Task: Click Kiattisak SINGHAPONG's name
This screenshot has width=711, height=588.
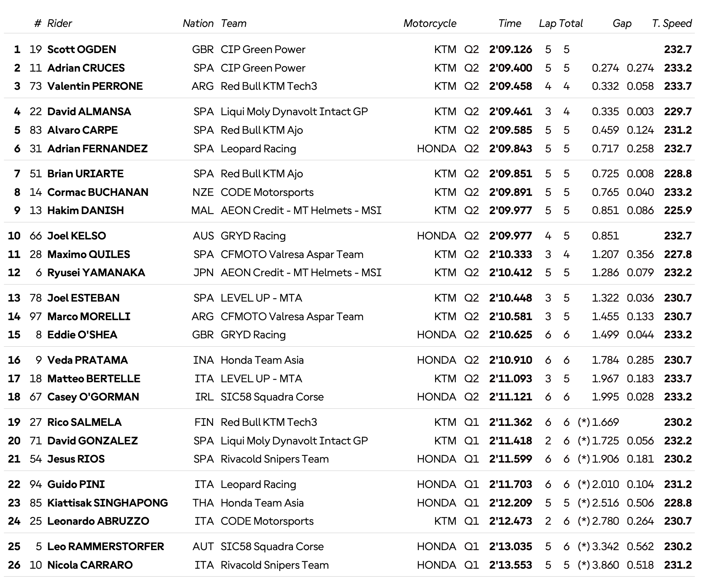Action: pos(108,503)
